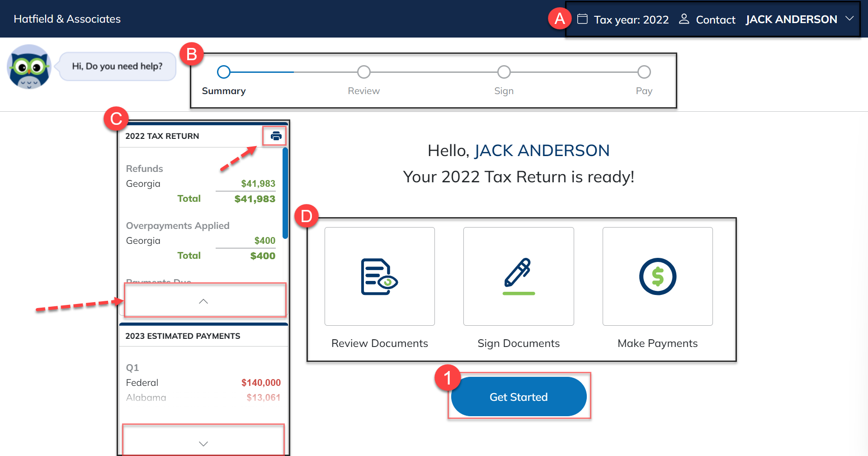This screenshot has height=456, width=868.
Task: Open the Review Documents icon card
Action: [379, 276]
